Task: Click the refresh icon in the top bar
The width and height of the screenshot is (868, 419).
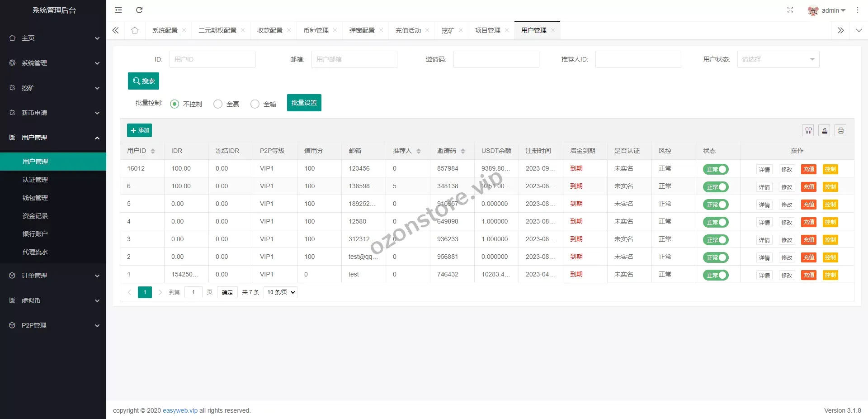Action: click(139, 10)
